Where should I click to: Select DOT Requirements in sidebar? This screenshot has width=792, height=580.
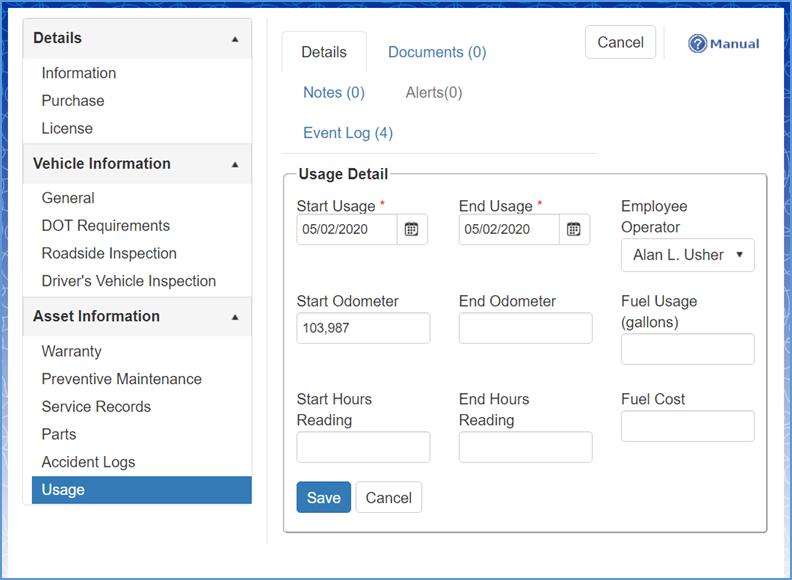click(105, 226)
